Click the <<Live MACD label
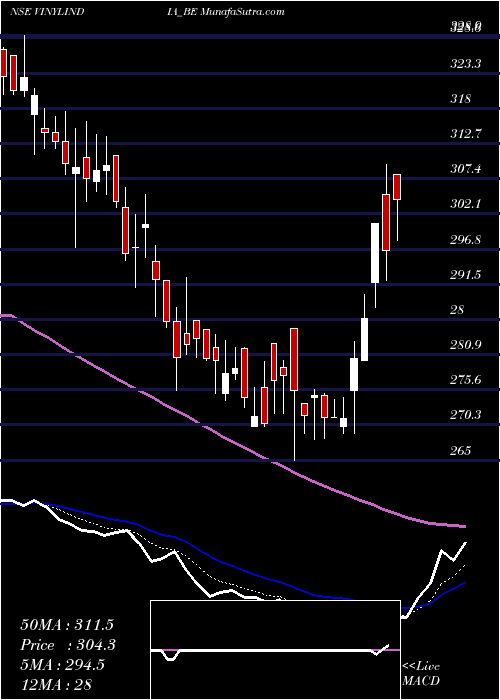The image size is (500, 700). (x=421, y=673)
